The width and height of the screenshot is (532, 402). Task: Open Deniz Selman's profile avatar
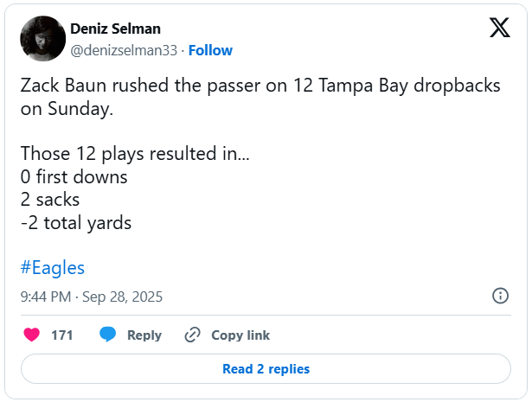(x=42, y=39)
